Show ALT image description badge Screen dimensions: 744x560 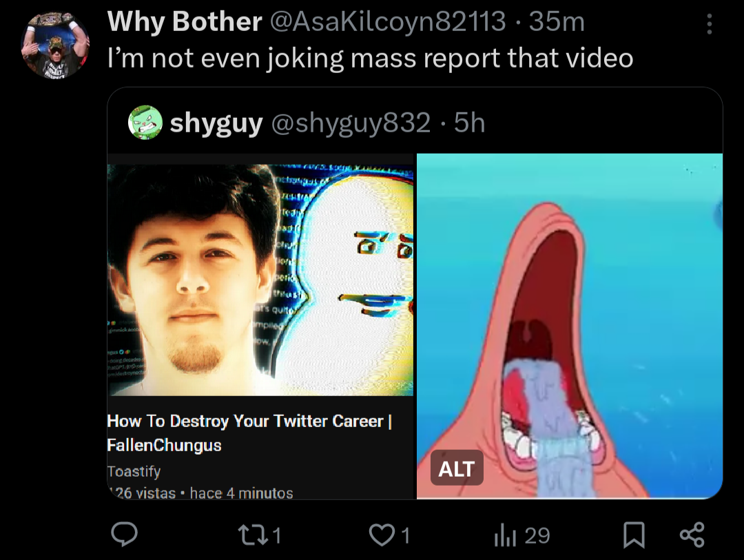pos(457,468)
